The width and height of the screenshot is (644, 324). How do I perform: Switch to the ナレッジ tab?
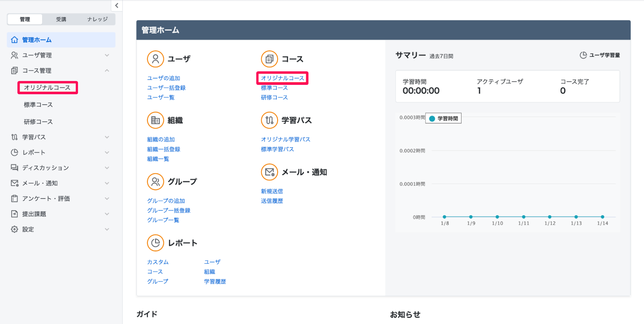(97, 19)
